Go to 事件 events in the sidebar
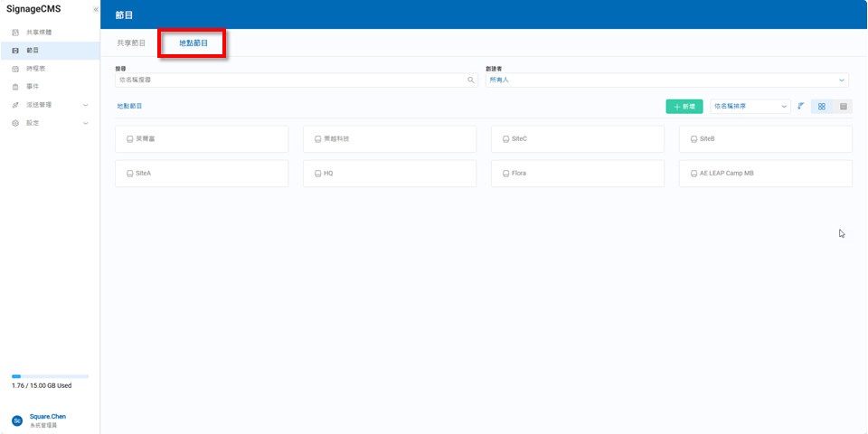This screenshot has width=868, height=434. [x=33, y=87]
